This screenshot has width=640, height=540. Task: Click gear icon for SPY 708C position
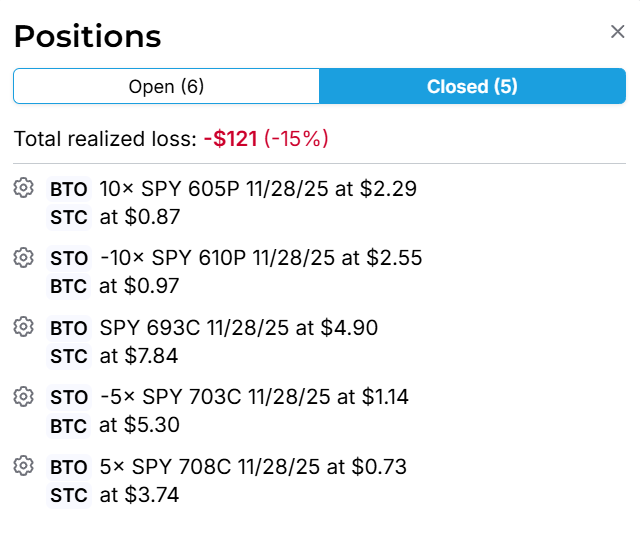click(22, 466)
